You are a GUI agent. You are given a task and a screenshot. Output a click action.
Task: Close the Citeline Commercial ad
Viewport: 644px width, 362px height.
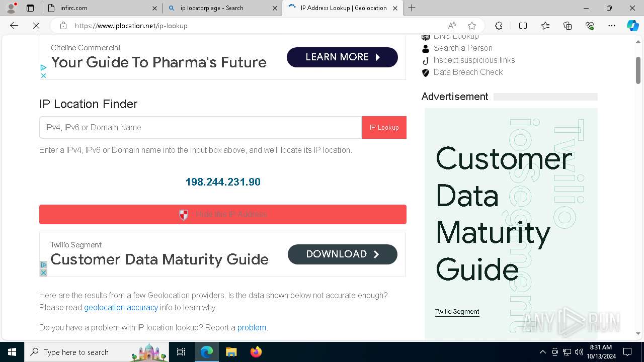tap(43, 75)
